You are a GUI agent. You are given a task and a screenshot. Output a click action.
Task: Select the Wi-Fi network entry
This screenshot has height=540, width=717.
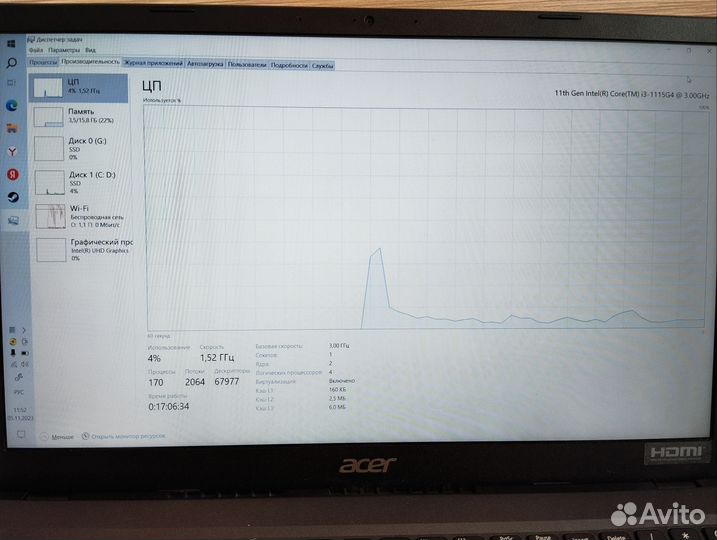82,216
